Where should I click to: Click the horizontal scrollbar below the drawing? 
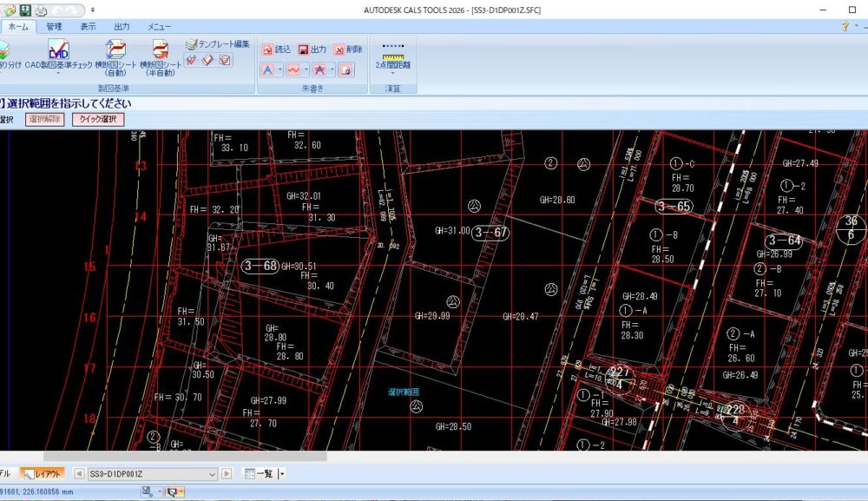click(185, 456)
